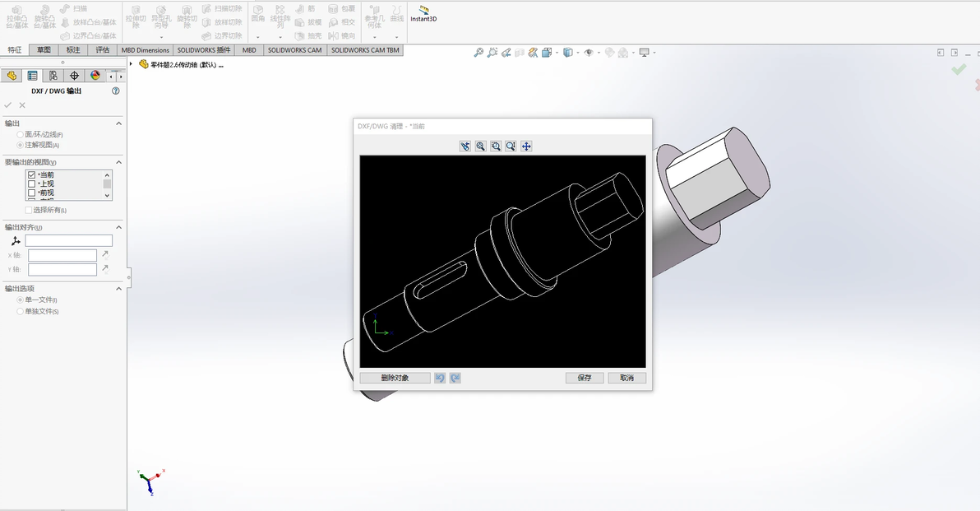Open the Display Style dropdown arrow
The height and width of the screenshot is (511, 980).
tap(577, 53)
